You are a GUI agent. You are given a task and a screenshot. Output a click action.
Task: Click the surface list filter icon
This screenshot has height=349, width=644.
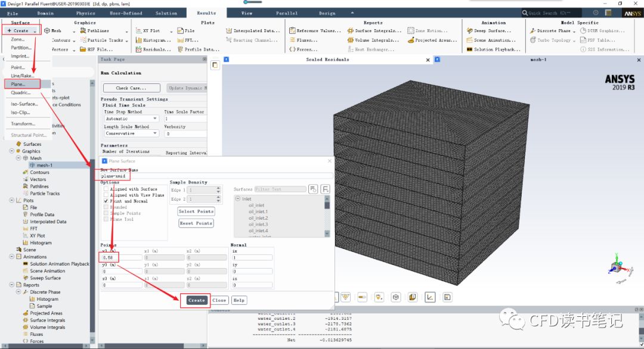pos(313,189)
